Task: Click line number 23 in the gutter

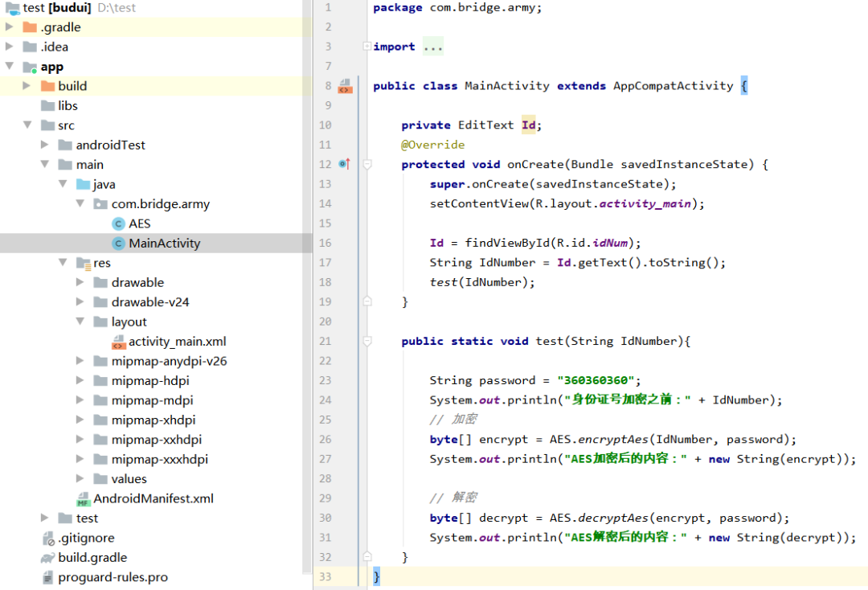Action: tap(325, 380)
